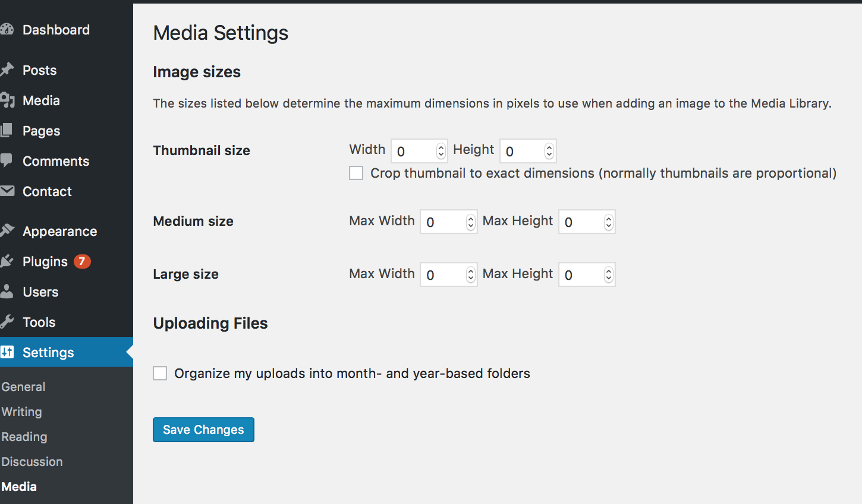Click the Large size Max Height stepper
862x504 pixels.
point(608,275)
